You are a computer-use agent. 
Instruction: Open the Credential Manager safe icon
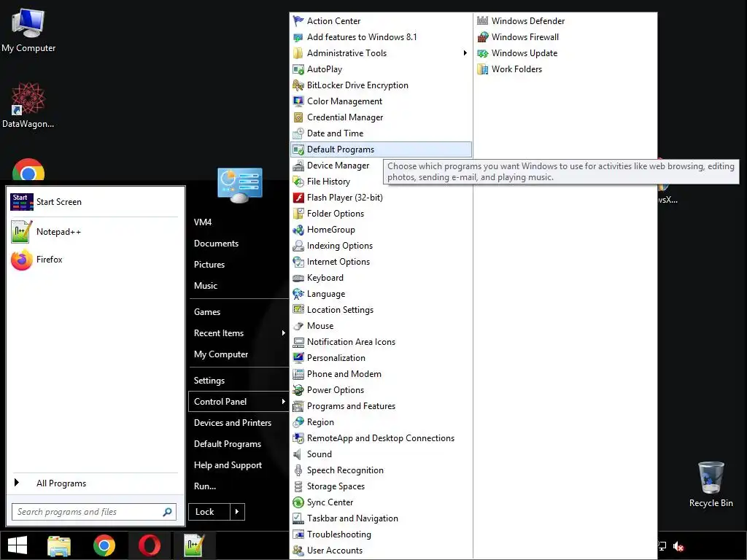click(298, 117)
